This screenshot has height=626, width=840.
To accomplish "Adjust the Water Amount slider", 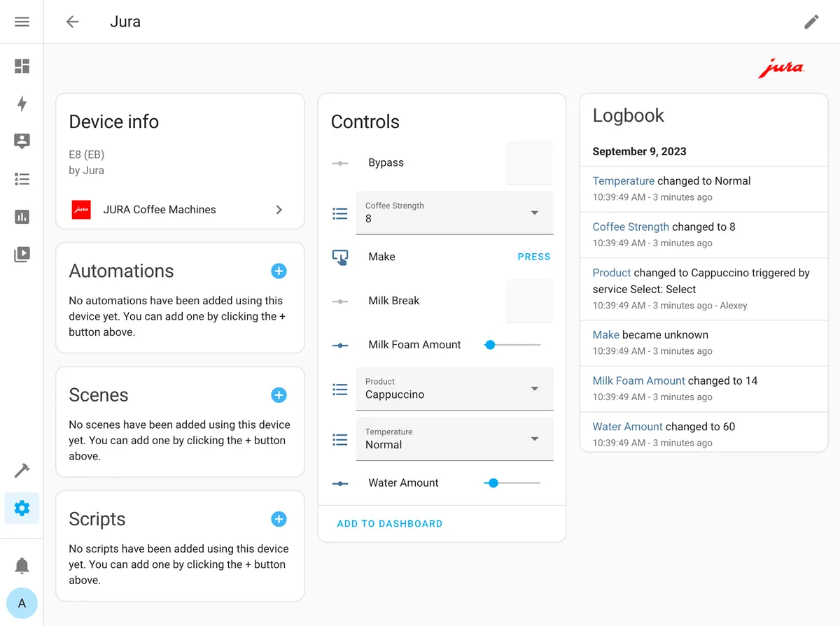I will pyautogui.click(x=512, y=483).
